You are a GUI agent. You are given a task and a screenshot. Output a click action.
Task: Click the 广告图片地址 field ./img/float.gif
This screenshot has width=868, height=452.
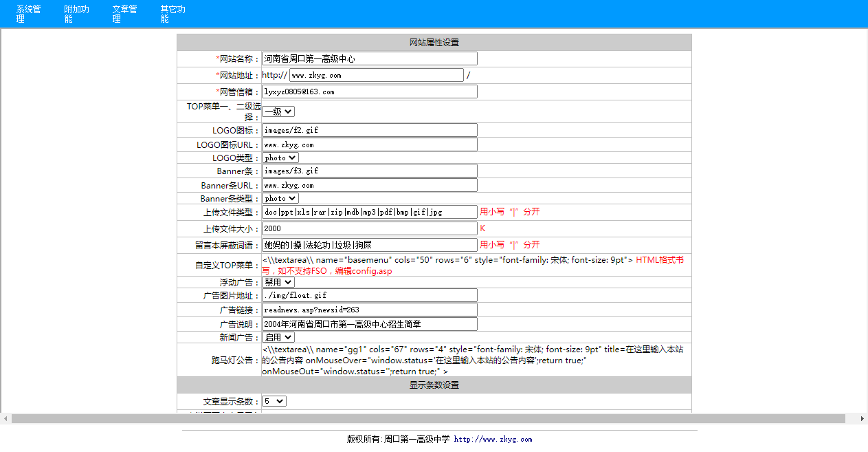[x=370, y=295]
